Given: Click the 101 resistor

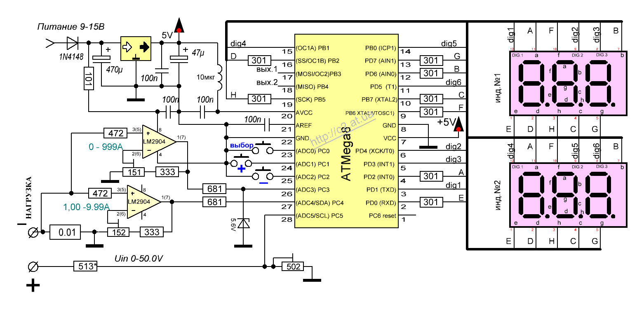Looking at the screenshot, I should tap(89, 78).
